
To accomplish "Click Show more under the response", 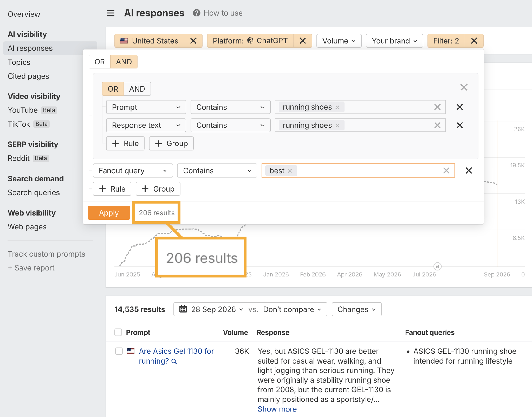I will click(x=277, y=409).
